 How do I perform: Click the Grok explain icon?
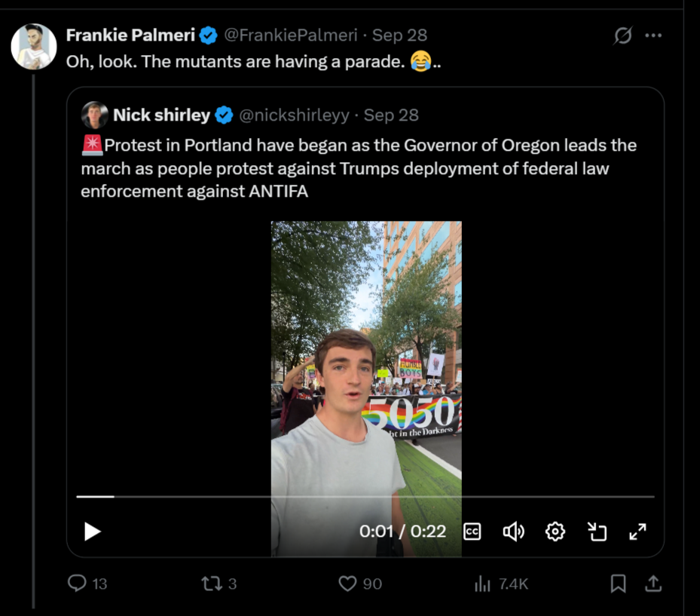click(622, 35)
